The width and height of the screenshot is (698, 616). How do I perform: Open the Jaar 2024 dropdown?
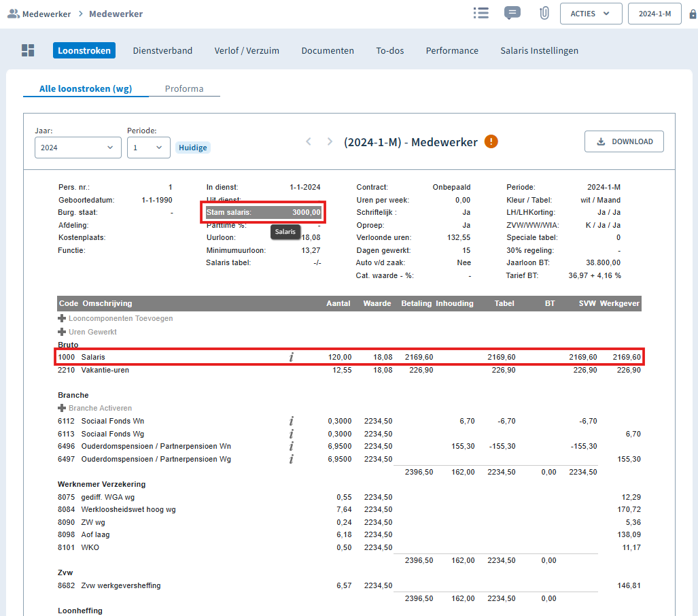78,148
